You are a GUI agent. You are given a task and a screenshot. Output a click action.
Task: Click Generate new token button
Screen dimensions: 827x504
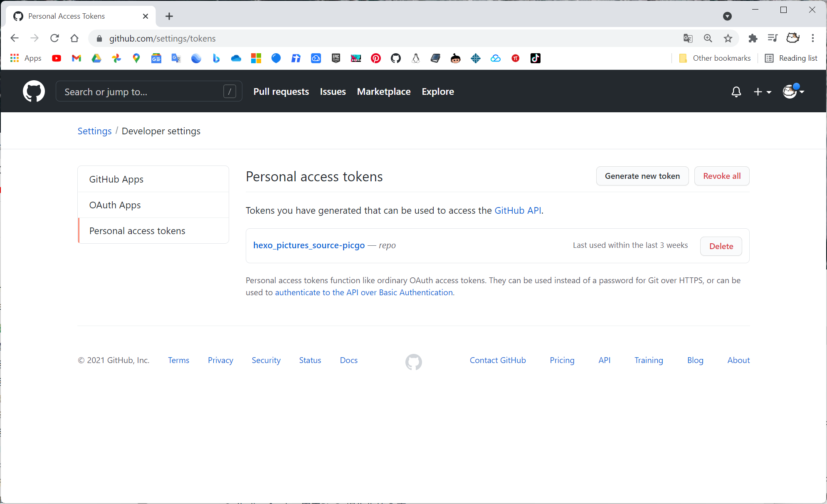[x=642, y=176]
